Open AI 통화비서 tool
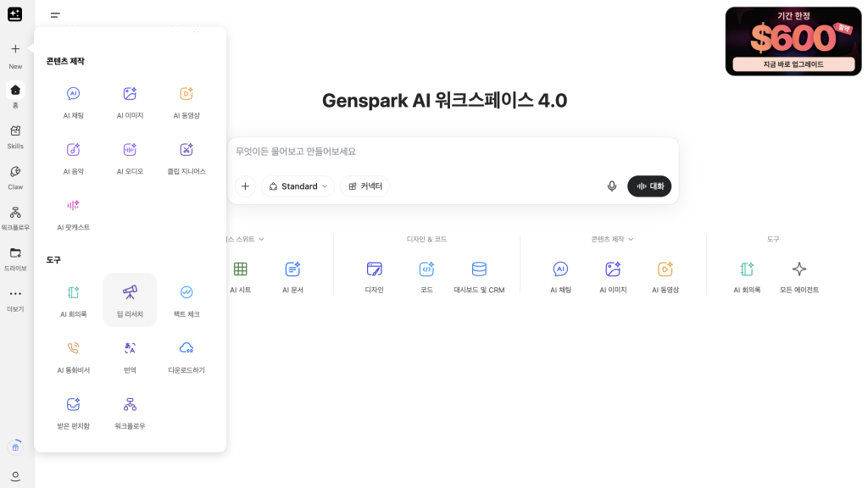This screenshot has width=868, height=488. click(73, 357)
